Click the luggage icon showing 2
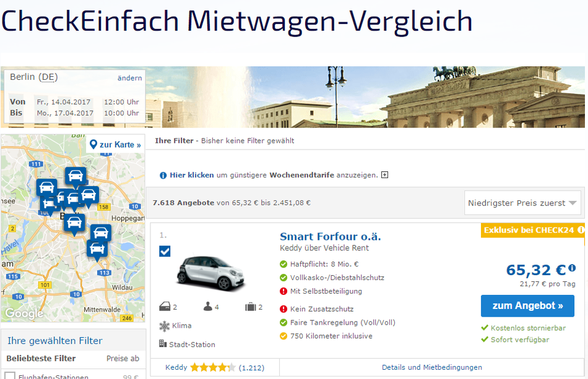Image resolution: width=588 pixels, height=379 pixels. 251,307
